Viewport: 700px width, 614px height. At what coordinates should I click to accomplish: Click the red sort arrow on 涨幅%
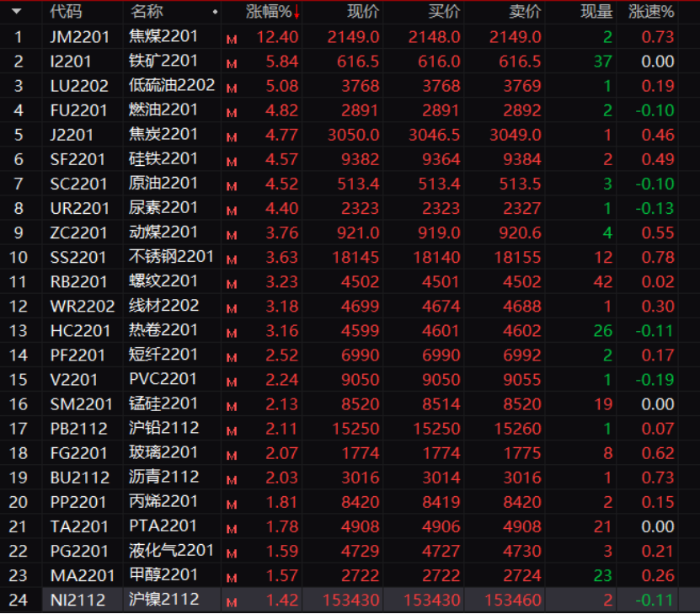coord(297,12)
